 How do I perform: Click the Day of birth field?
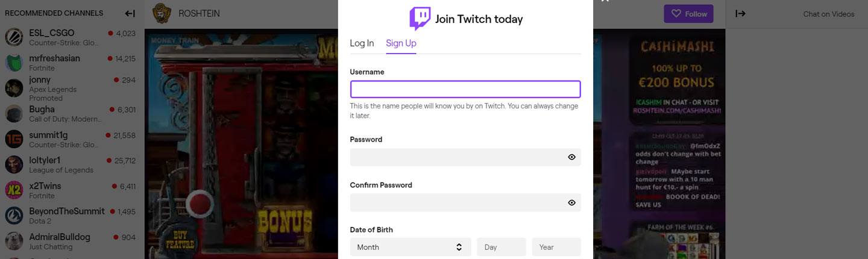tap(502, 247)
